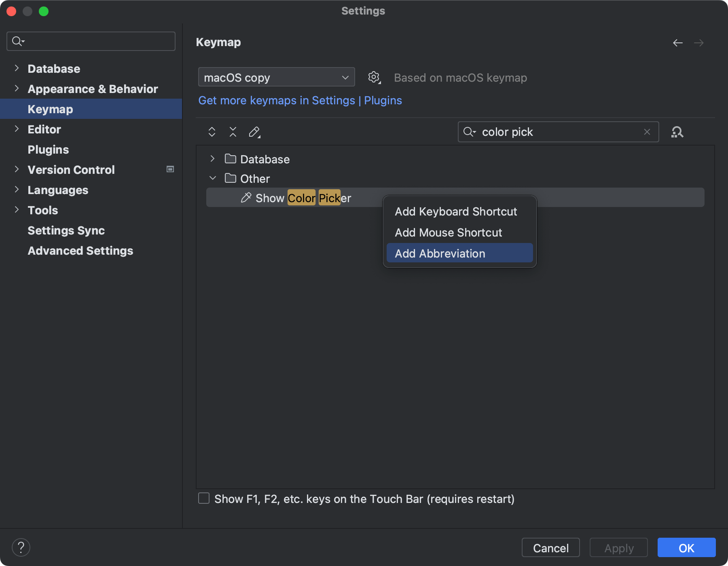
Task: Enable Show F1, F2 keys on Touch Bar
Action: click(204, 498)
